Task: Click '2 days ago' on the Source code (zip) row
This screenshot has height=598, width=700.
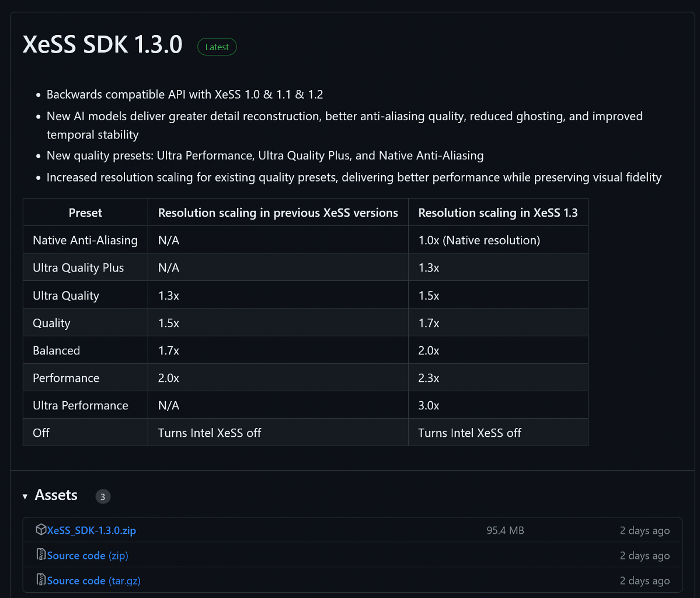Action: 645,555
